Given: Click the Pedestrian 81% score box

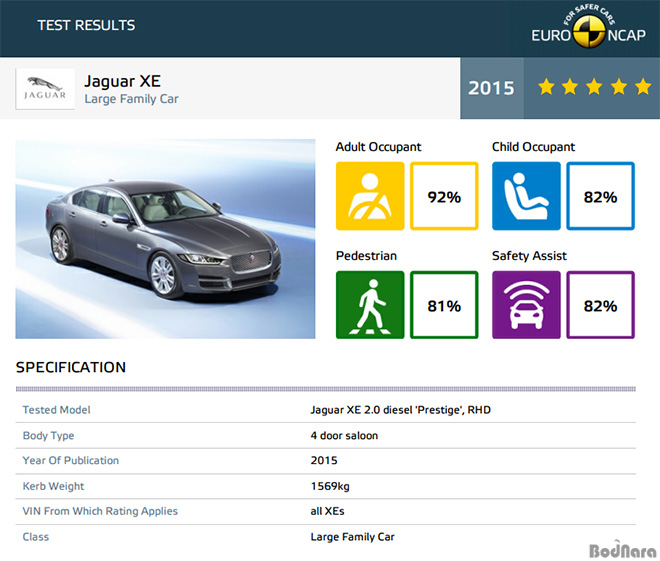Looking at the screenshot, I should click(x=444, y=305).
